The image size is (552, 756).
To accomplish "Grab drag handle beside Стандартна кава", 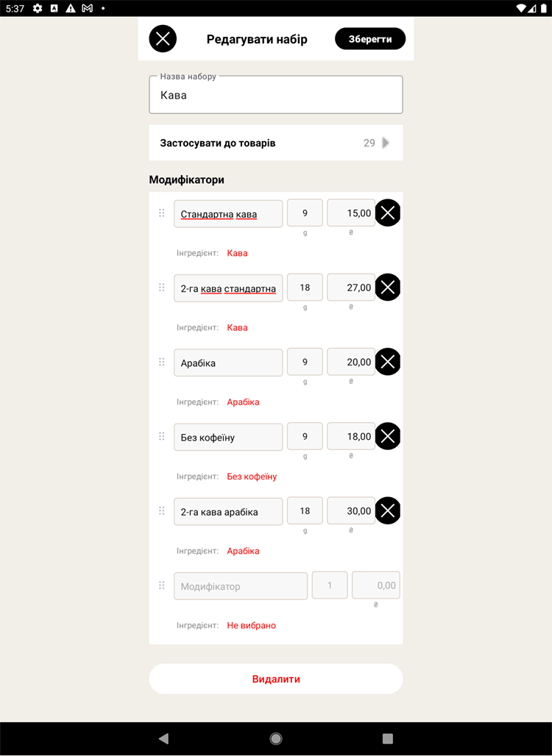I will [162, 213].
